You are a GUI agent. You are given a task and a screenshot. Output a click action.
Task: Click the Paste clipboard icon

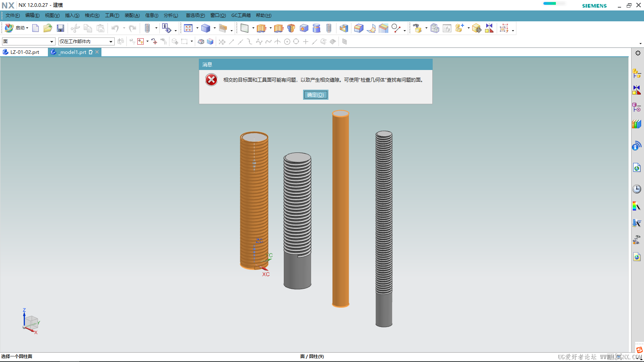(101, 28)
